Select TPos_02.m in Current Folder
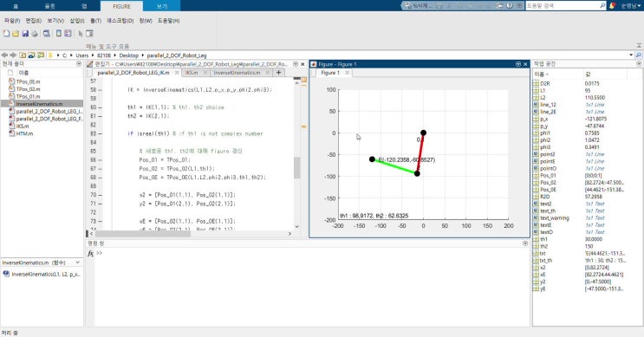The height and width of the screenshot is (337, 644). point(28,89)
